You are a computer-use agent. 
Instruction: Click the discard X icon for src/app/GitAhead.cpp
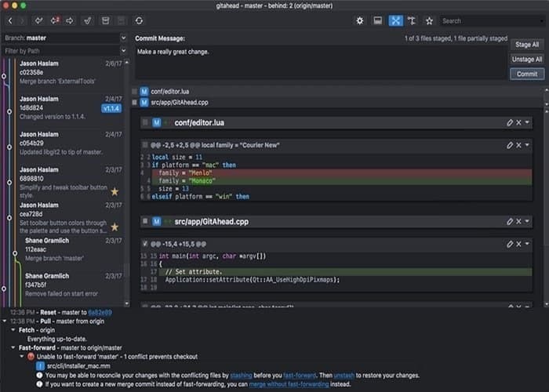tap(518, 221)
